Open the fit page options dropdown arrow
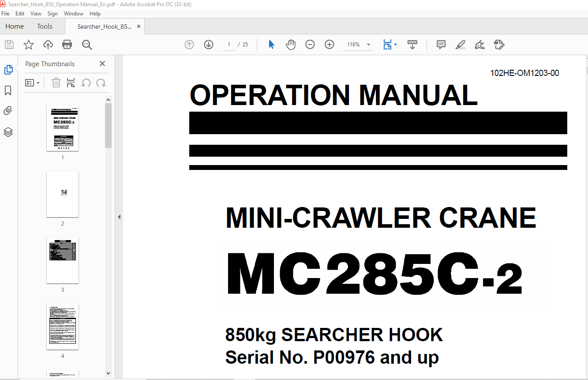This screenshot has width=588, height=380. [395, 45]
